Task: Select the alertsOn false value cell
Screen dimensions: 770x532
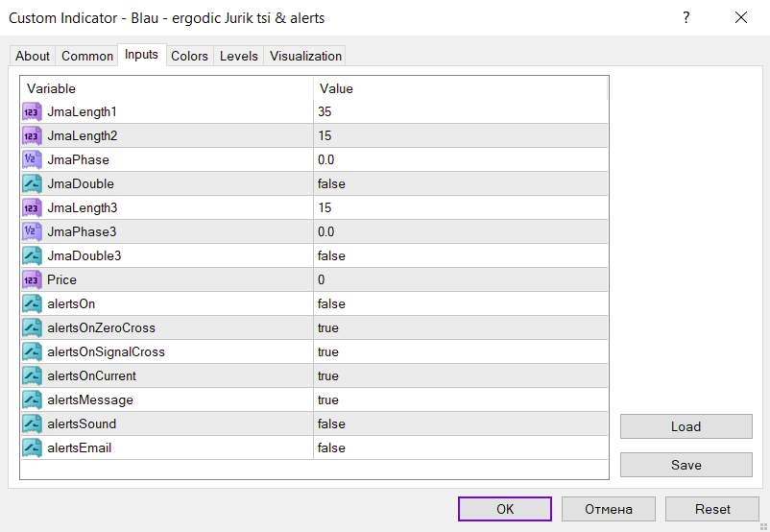Action: pos(461,303)
